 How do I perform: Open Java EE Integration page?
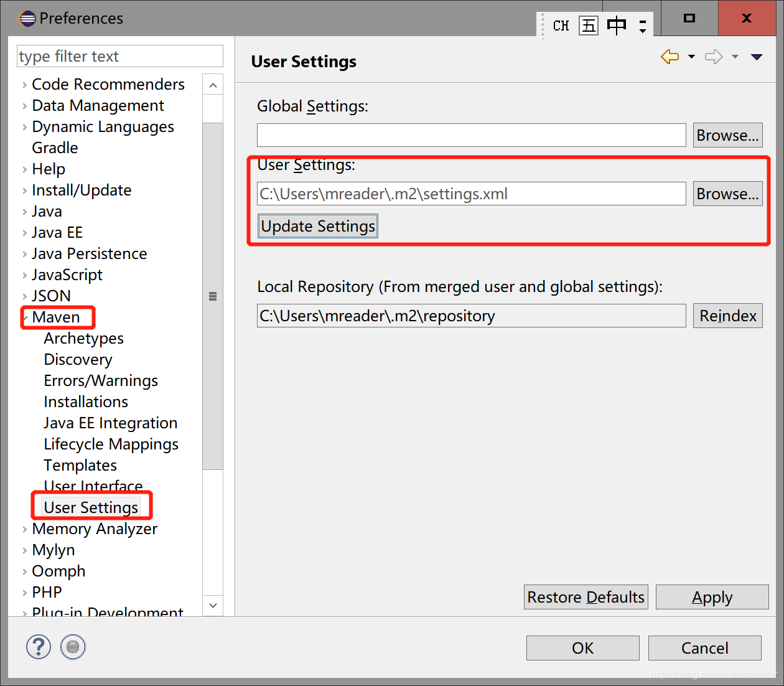[110, 423]
